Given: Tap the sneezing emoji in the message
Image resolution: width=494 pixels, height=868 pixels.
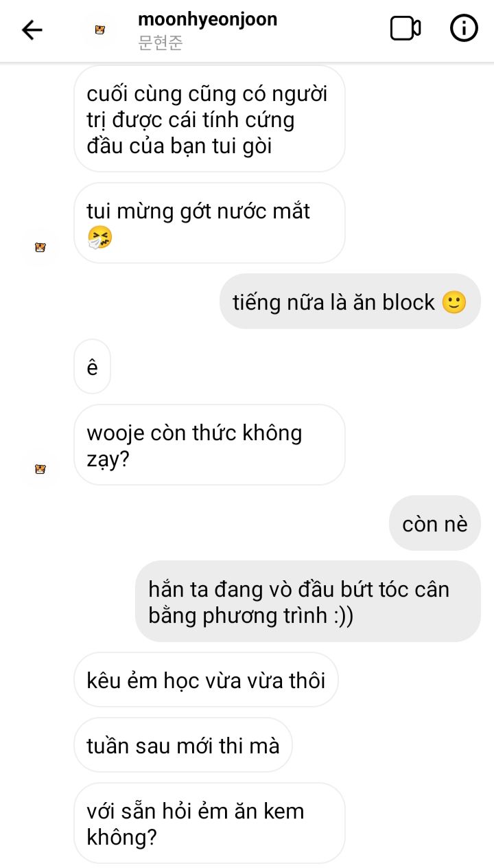Looking at the screenshot, I should coord(100,238).
